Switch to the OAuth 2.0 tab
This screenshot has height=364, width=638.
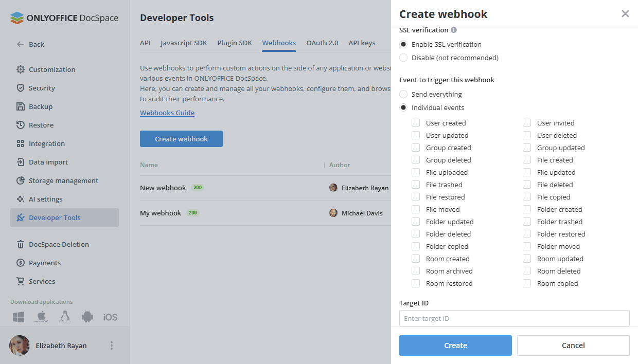tap(322, 43)
